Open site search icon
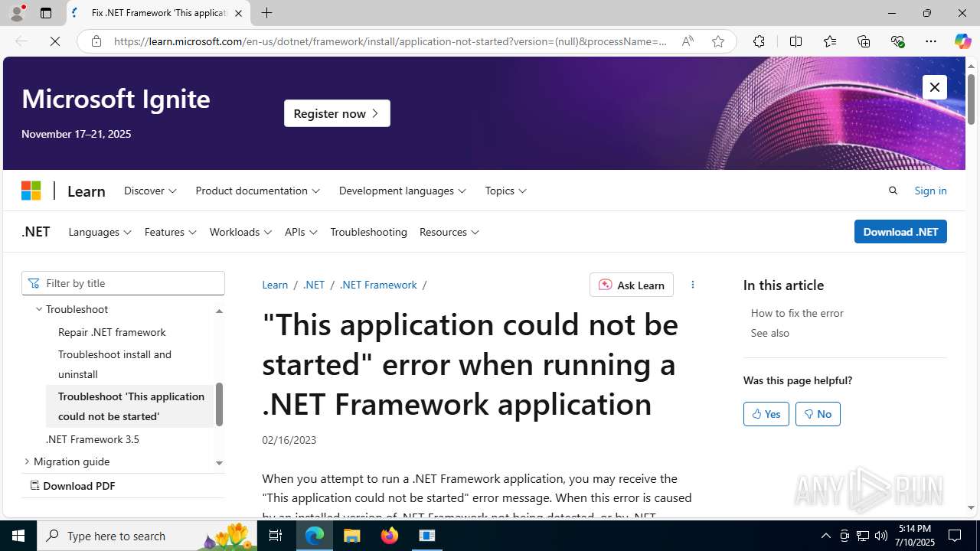Screen dimensions: 980x551 click(x=893, y=191)
